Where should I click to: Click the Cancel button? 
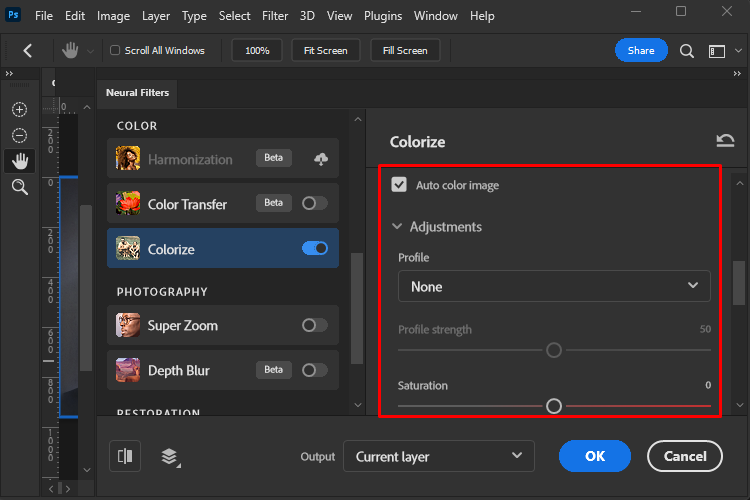685,456
